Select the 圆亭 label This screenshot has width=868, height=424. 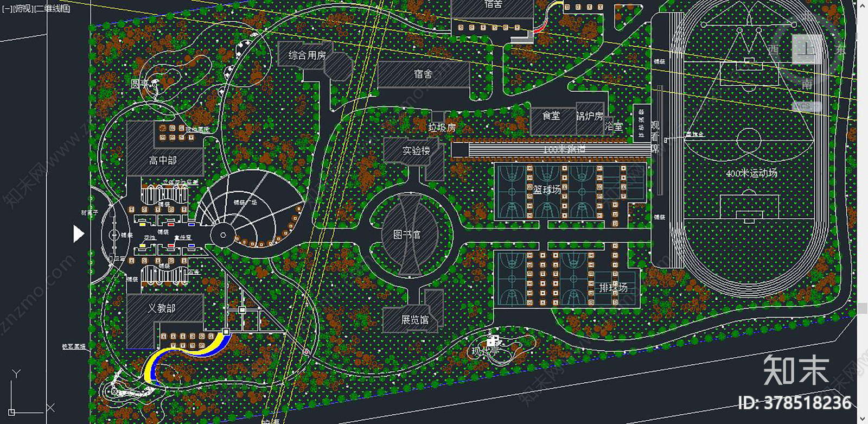140,84
